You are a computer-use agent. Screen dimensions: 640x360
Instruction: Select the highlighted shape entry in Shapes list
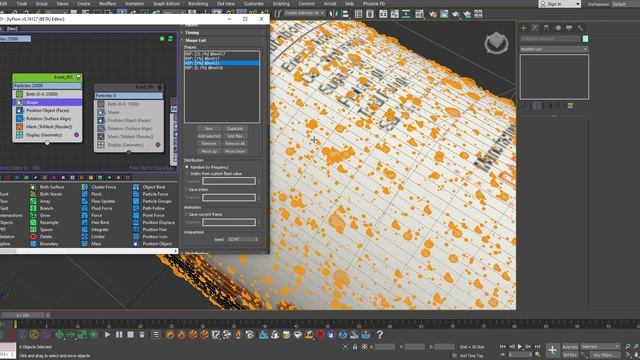tap(222, 63)
